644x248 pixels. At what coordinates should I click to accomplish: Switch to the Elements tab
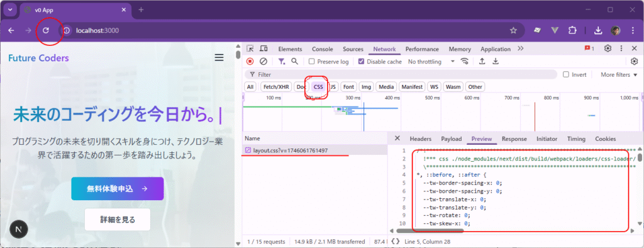(x=290, y=49)
